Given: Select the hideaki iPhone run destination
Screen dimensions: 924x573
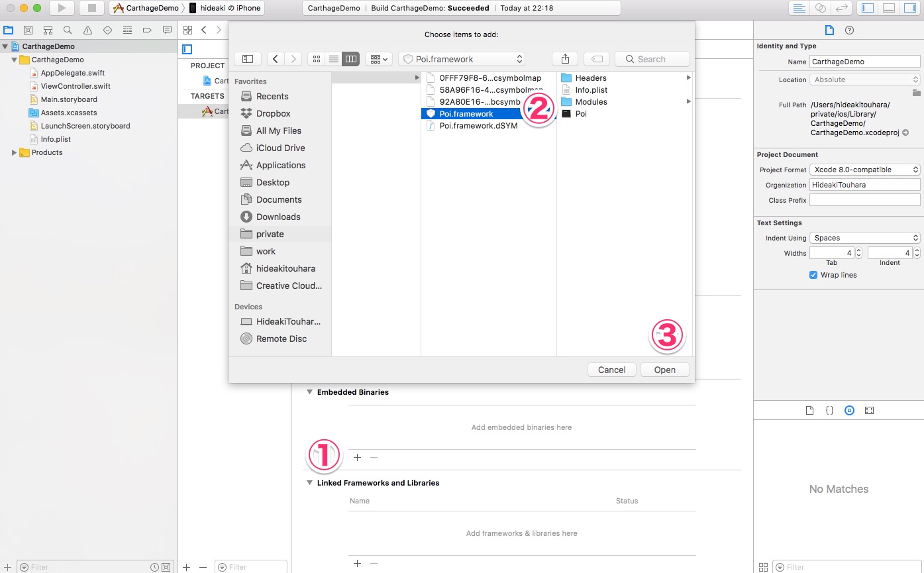Looking at the screenshot, I should [225, 8].
